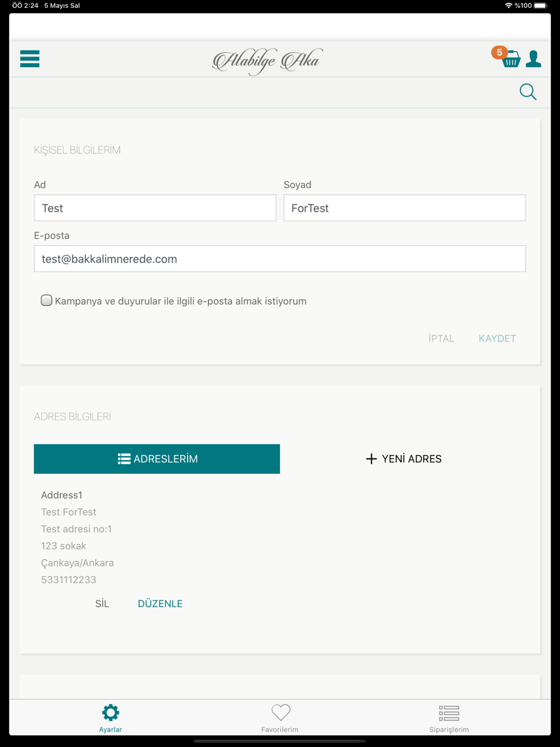Viewport: 560px width, 747px height.
Task: Open the Ayarlar tab label
Action: [x=110, y=730]
